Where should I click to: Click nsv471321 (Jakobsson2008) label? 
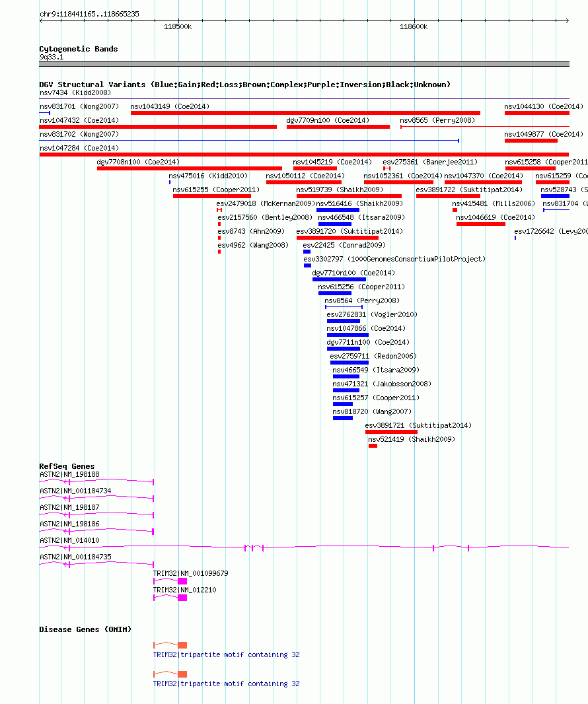click(x=382, y=385)
